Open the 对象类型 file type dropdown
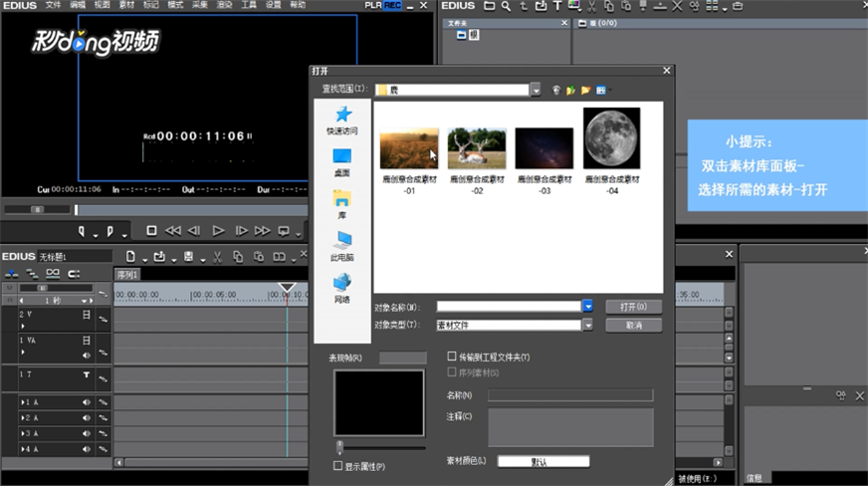 tap(588, 325)
